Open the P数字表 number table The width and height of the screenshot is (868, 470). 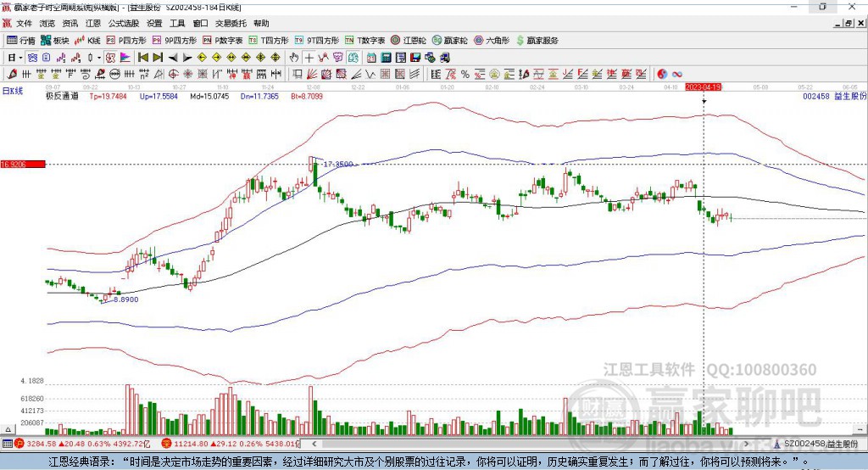pyautogui.click(x=223, y=41)
